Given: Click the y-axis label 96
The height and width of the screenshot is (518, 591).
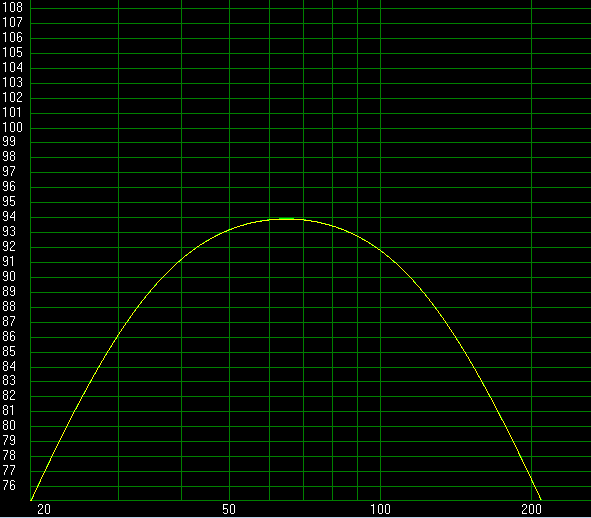Looking at the screenshot, I should point(9,186).
